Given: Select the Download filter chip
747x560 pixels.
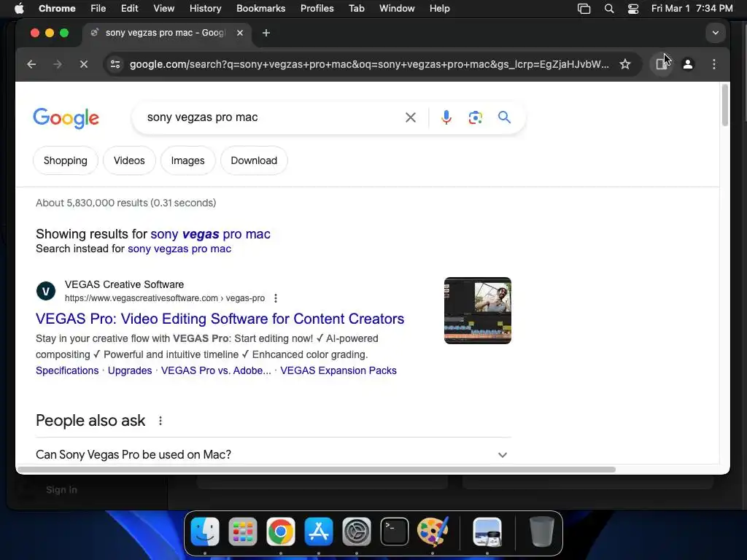Looking at the screenshot, I should click(254, 160).
